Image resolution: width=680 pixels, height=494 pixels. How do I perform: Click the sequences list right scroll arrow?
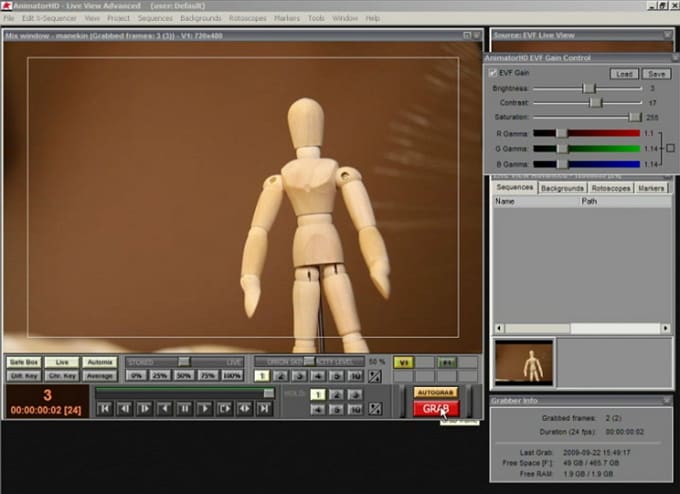point(665,328)
